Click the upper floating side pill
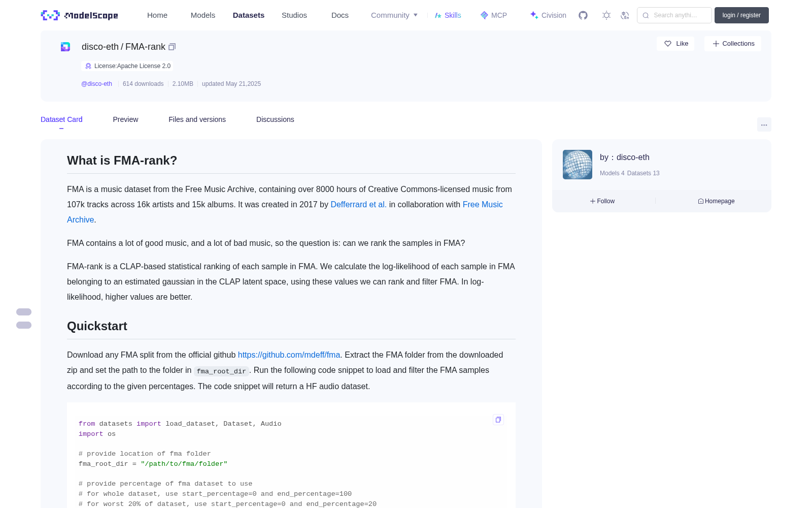812x508 pixels. [24, 312]
